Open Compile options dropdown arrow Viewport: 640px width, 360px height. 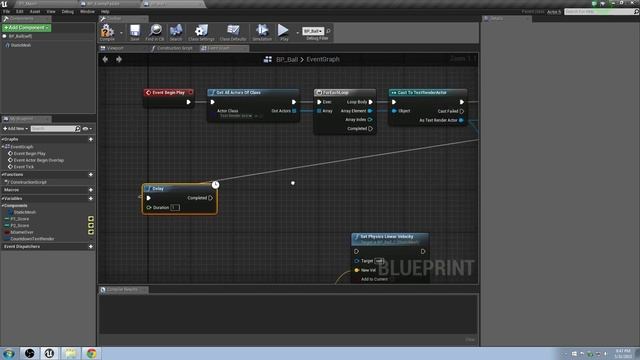click(x=121, y=32)
